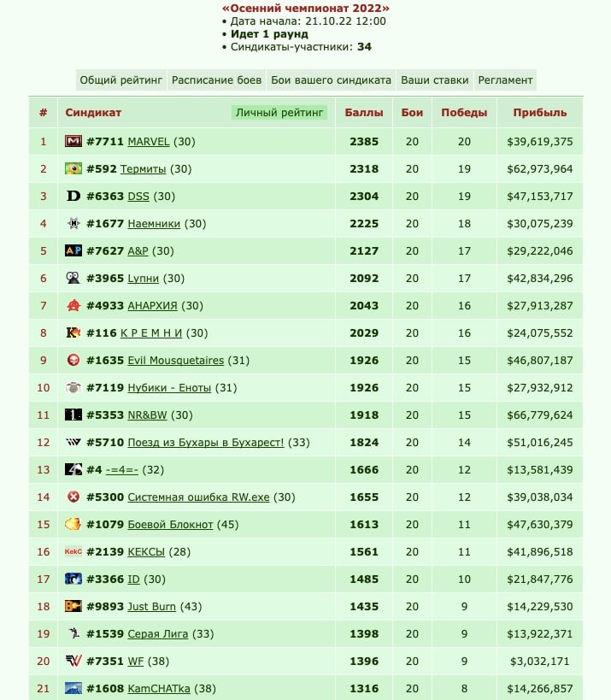
Task: Click the Бои column header
Action: point(412,113)
